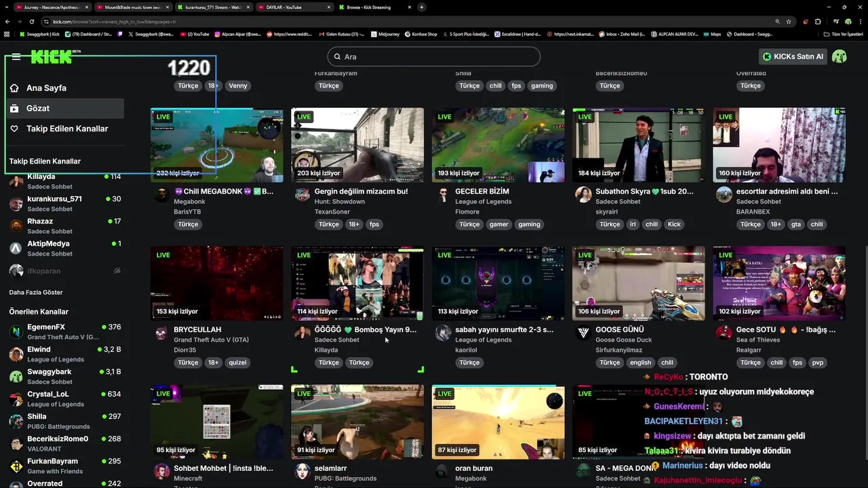This screenshot has height=488, width=868.
Task: Open Subathon Skyra stream thumbnail
Action: coord(639,145)
